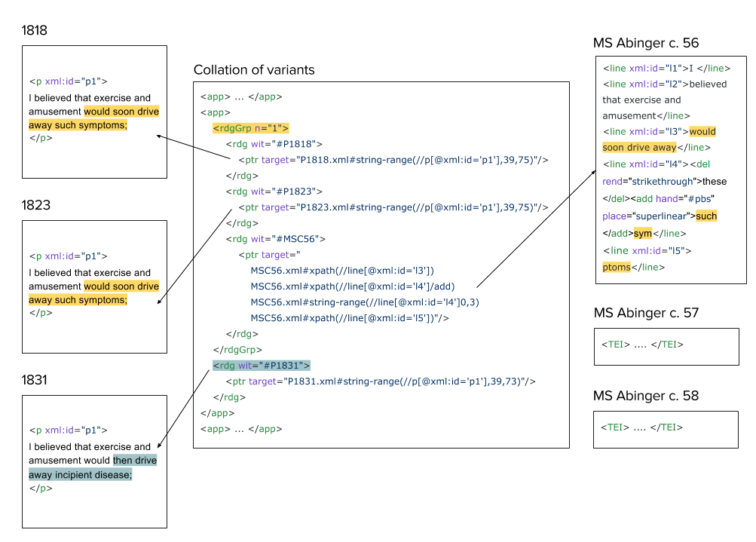Click the <line xml:id="l1"> line in MS c. 56

[x=666, y=69]
